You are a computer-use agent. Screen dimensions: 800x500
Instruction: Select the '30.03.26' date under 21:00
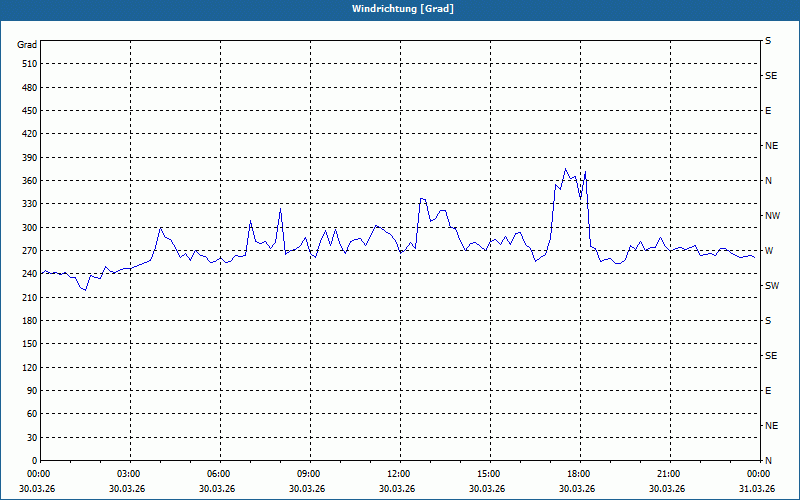pyautogui.click(x=667, y=488)
